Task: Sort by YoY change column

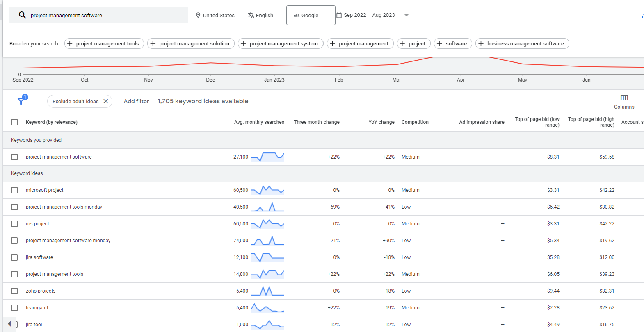Action: (x=381, y=122)
